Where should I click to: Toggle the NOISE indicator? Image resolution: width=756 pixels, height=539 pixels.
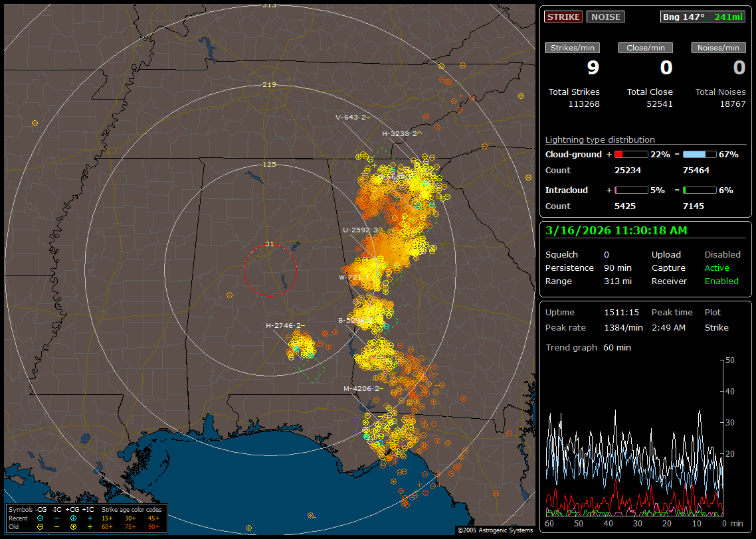(x=605, y=17)
